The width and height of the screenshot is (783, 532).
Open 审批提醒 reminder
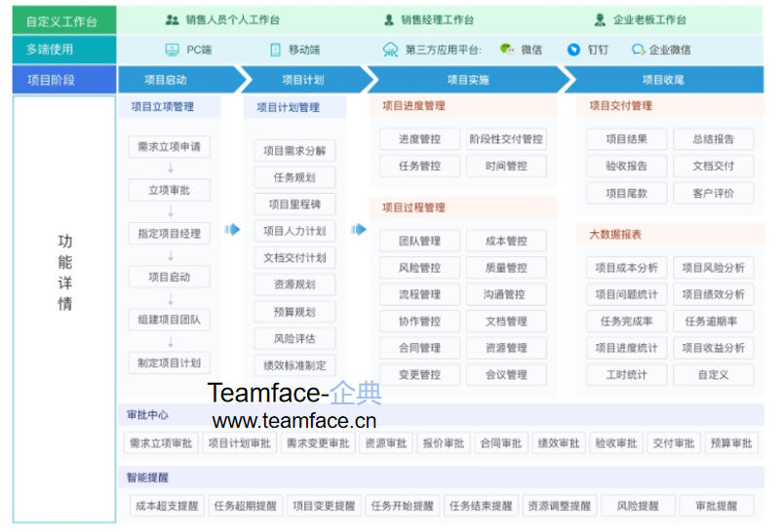[x=717, y=506]
